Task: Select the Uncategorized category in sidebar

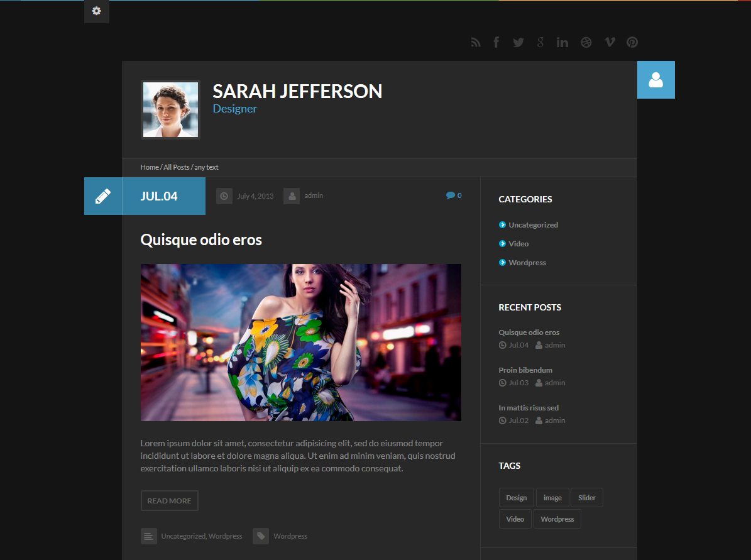Action: (x=533, y=225)
